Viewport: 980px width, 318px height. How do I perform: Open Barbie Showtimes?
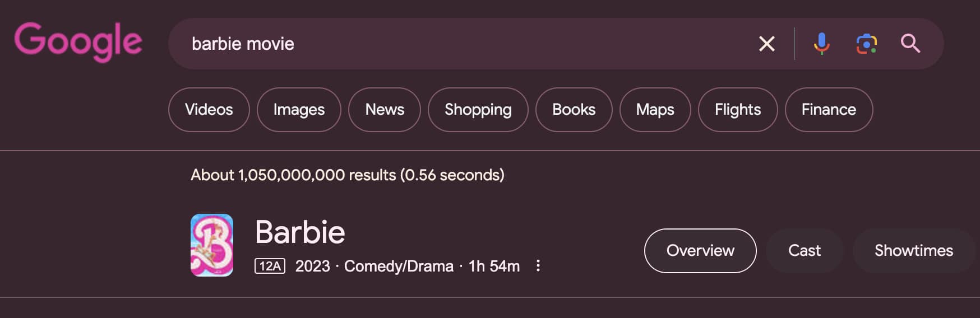[913, 251]
